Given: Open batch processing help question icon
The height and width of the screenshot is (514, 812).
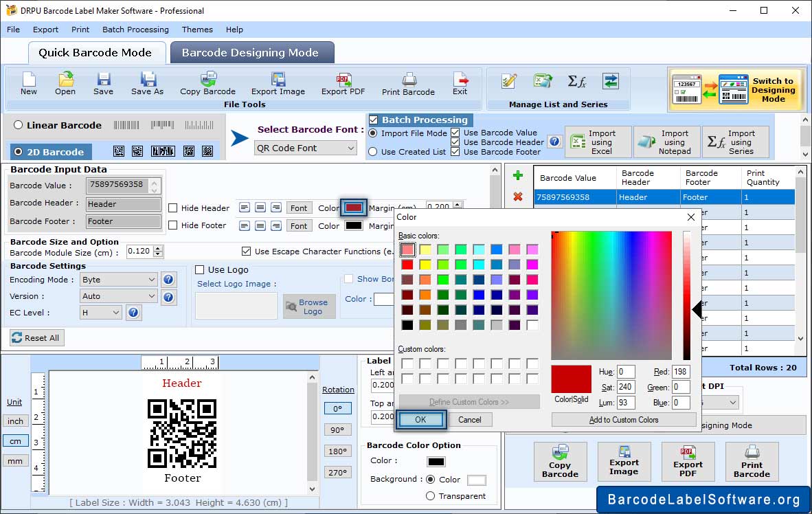Looking at the screenshot, I should (x=554, y=142).
